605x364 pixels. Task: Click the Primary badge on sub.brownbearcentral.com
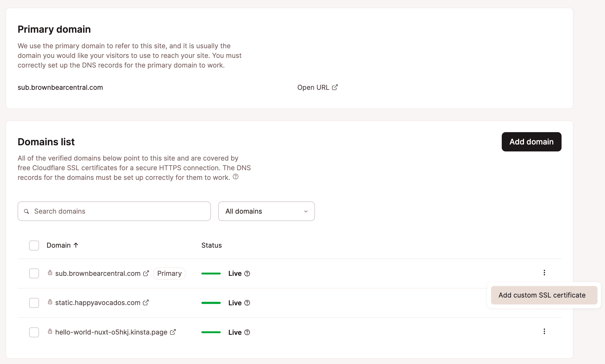(x=169, y=273)
